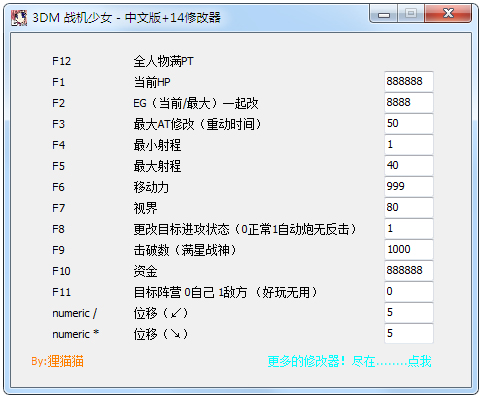This screenshot has height=397, width=482.
Task: Select the 最大AT修改 input field with 50
Action: coord(409,123)
